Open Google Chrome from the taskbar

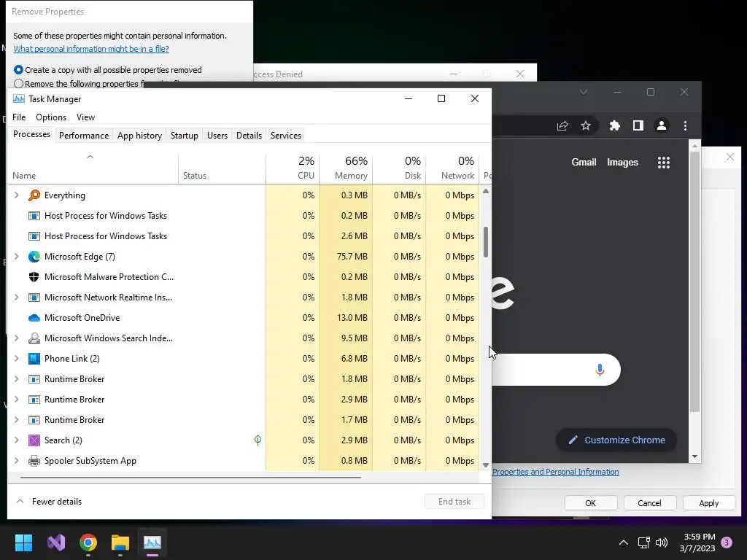[88, 542]
